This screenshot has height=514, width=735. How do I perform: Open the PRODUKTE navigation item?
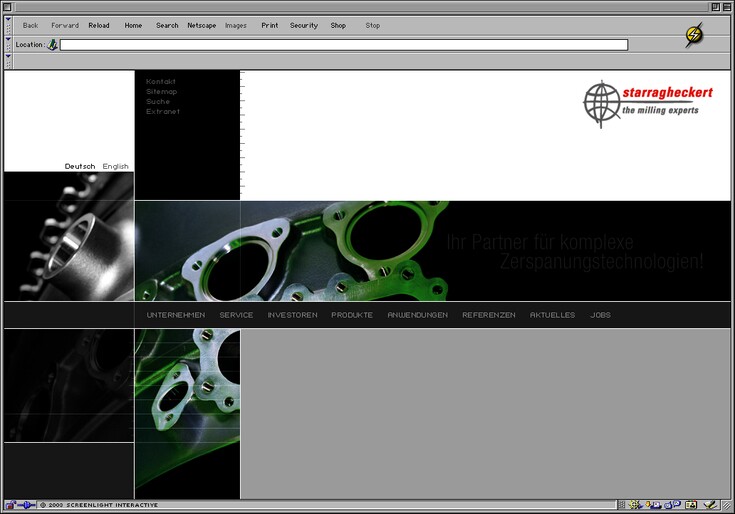coord(352,315)
